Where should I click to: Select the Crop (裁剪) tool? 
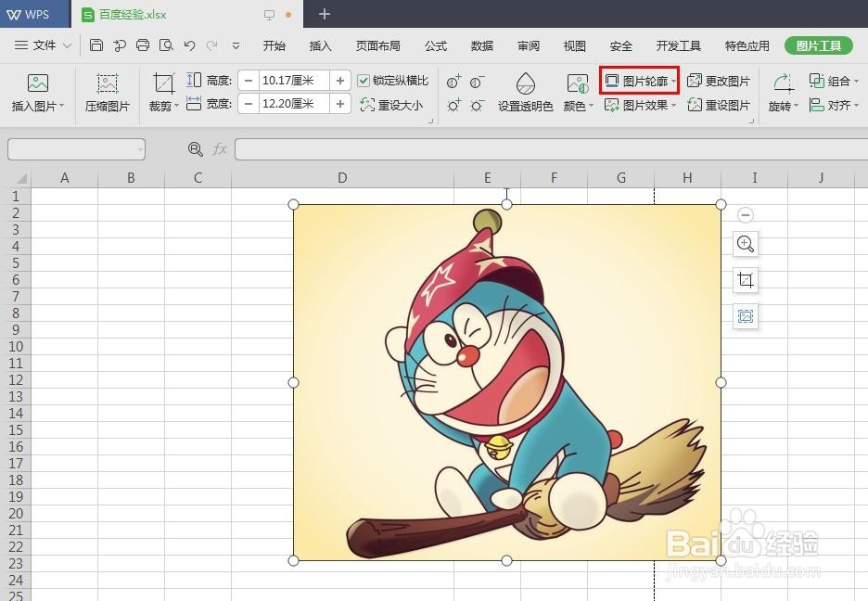pos(163,83)
